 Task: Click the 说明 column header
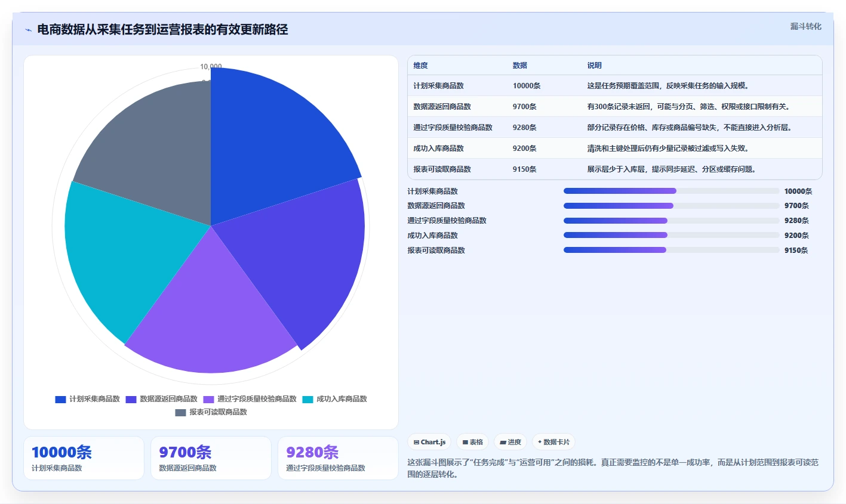tap(594, 66)
